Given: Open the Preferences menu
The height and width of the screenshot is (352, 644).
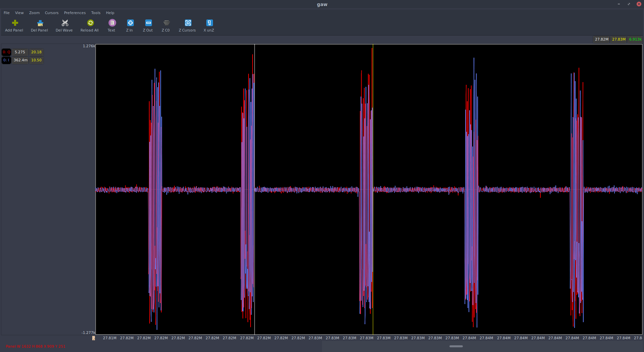Looking at the screenshot, I should 75,13.
